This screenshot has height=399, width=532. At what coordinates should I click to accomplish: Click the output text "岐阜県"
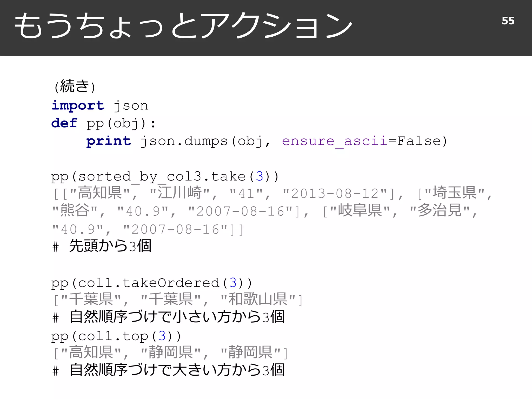pyautogui.click(x=360, y=211)
